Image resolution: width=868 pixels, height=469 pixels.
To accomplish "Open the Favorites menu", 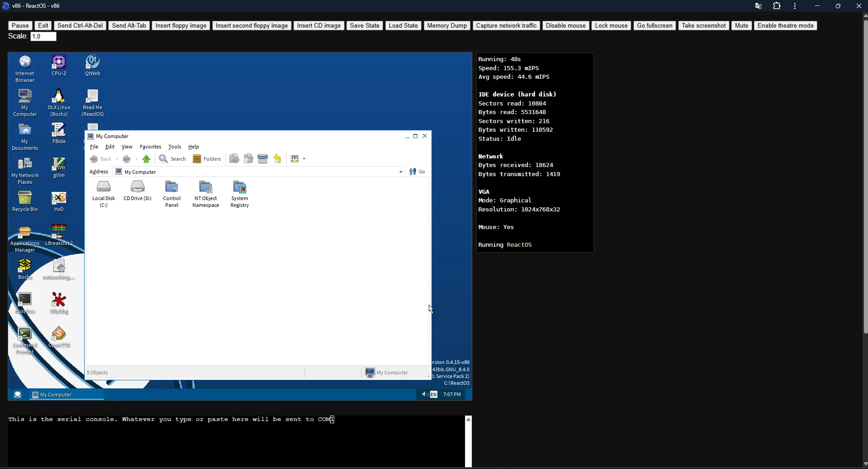I will coord(150,147).
